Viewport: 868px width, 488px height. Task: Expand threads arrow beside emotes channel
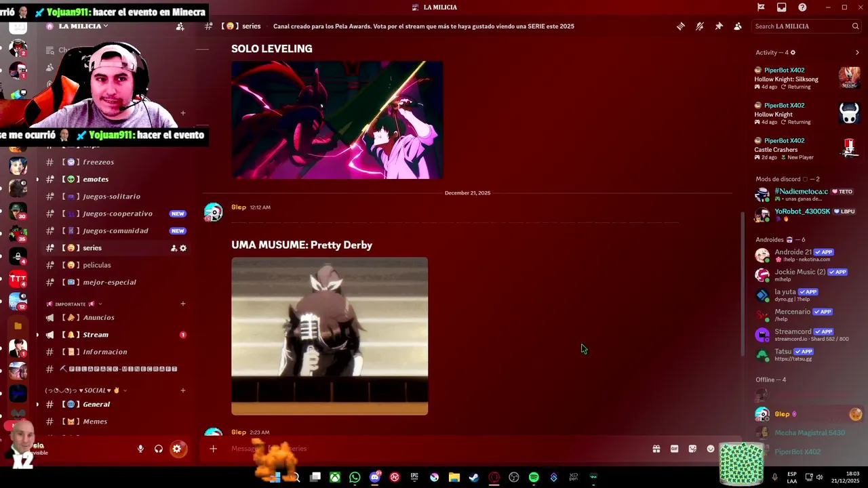(x=37, y=179)
